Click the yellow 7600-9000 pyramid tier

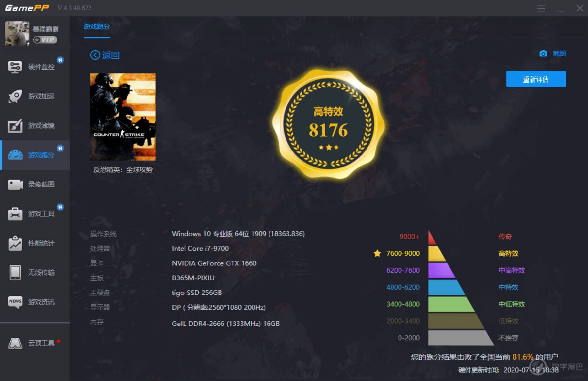(437, 254)
